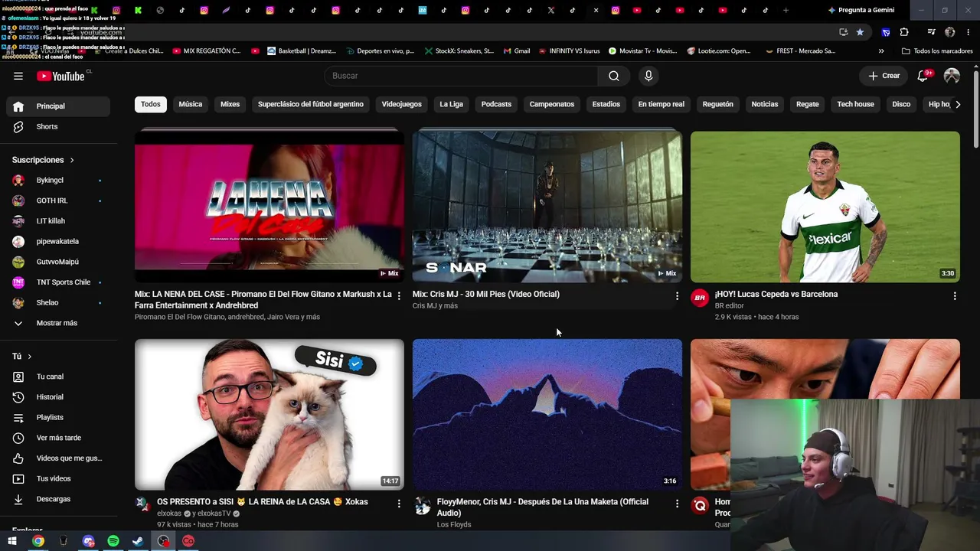Open the Windows Start menu
Screen dimensions: 980x551
click(12, 541)
